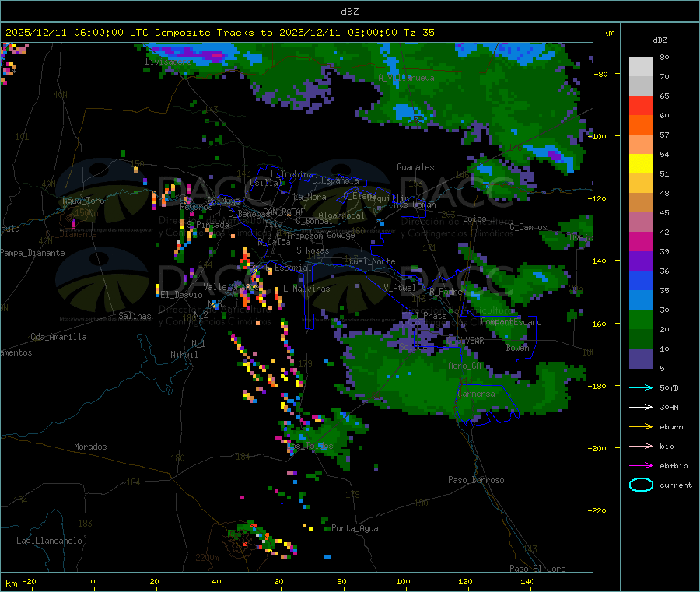Click the Atuel_Norte label
The width and height of the screenshot is (700, 592).
(x=369, y=261)
